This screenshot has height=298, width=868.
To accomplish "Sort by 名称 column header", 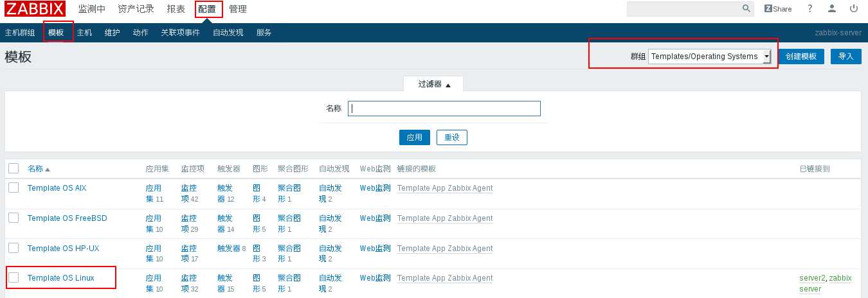I will (39, 169).
